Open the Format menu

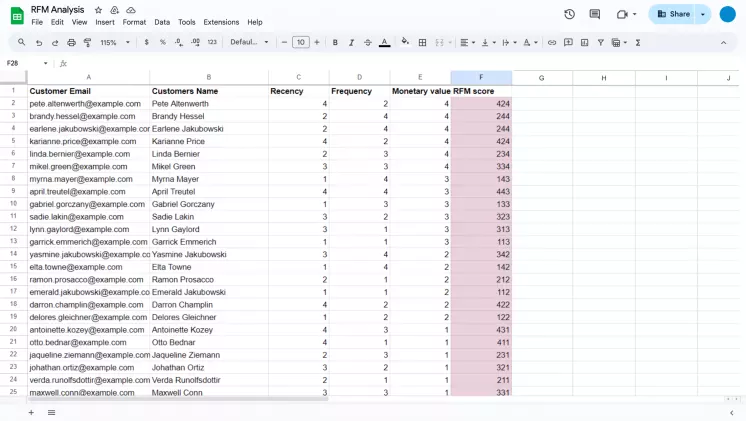tap(134, 22)
